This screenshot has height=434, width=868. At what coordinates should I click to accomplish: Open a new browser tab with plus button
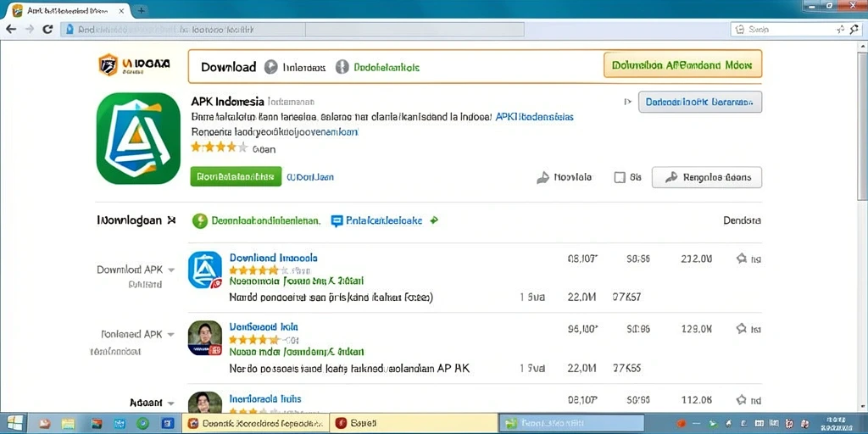click(x=142, y=10)
